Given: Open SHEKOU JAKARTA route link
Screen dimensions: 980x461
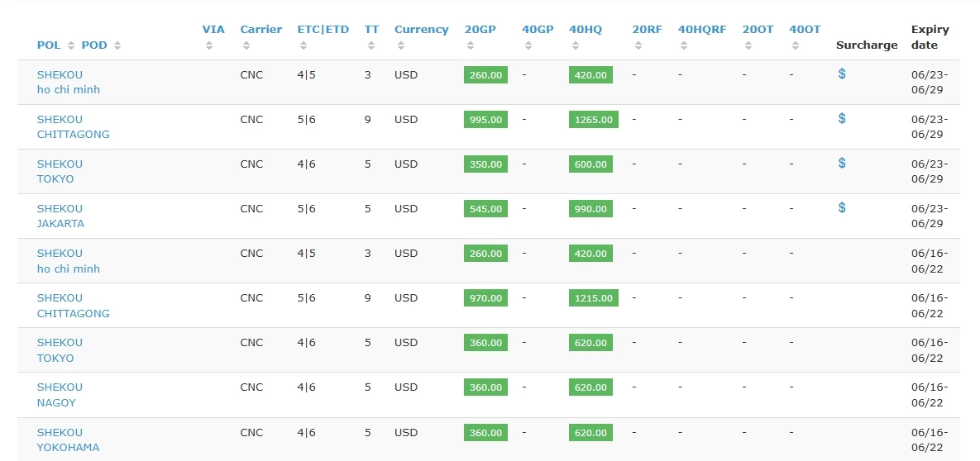Looking at the screenshot, I should [60, 216].
